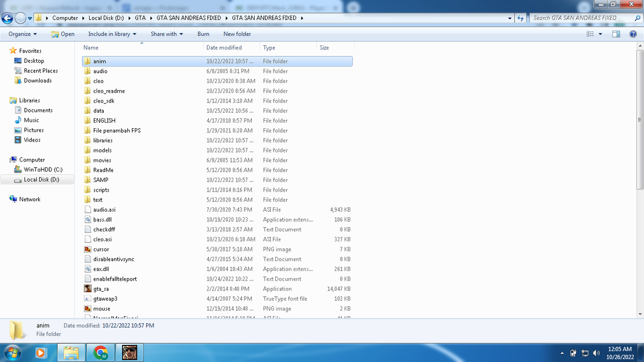Viewport: 644px width, 362px height.
Task: Open the Organize menu
Action: pyautogui.click(x=23, y=34)
